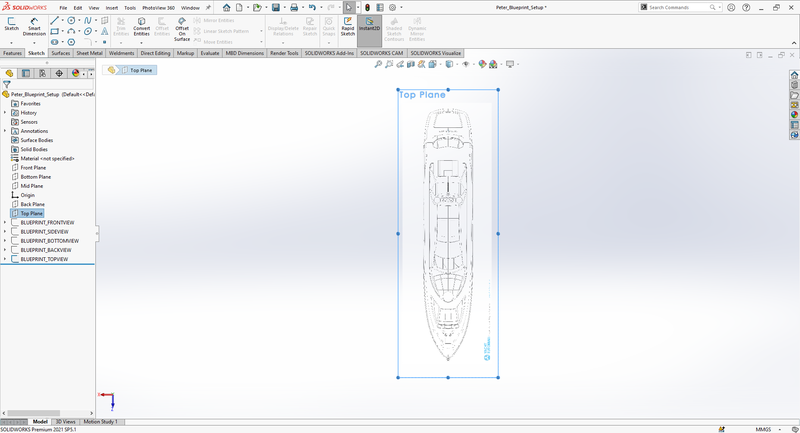Expand the BLUEPRINT_FRONTVIEW node
Viewport: 800px width, 433px height.
point(5,222)
